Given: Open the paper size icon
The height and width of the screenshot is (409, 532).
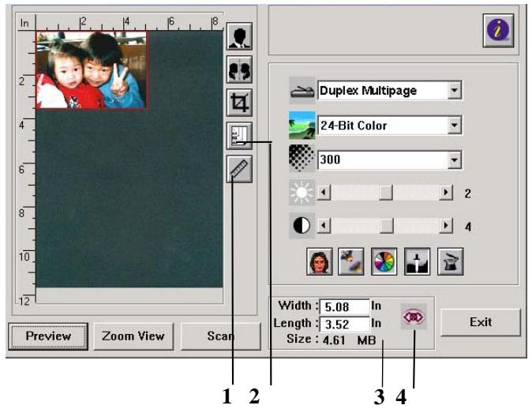Looking at the screenshot, I should coord(239,136).
